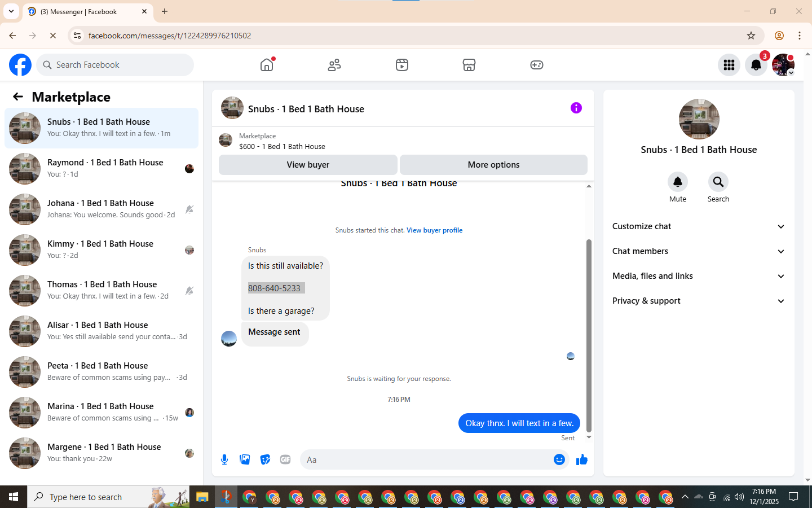Screen dimensions: 812x508
Task: Click the address bar URL
Action: pos(170,36)
